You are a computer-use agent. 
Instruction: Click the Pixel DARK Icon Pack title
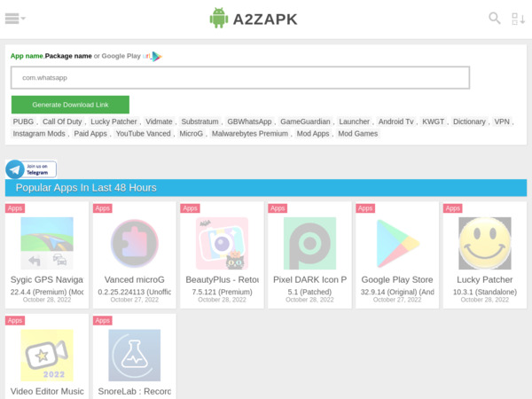(309, 280)
